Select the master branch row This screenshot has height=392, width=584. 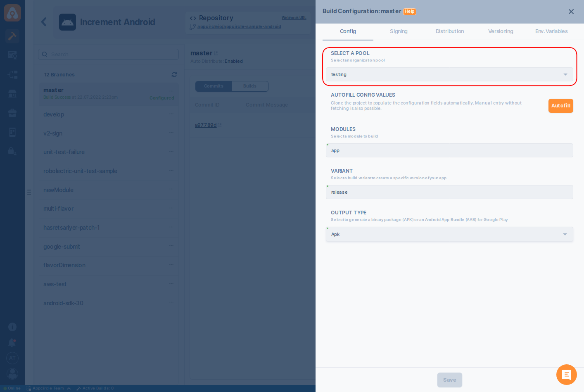(x=109, y=93)
